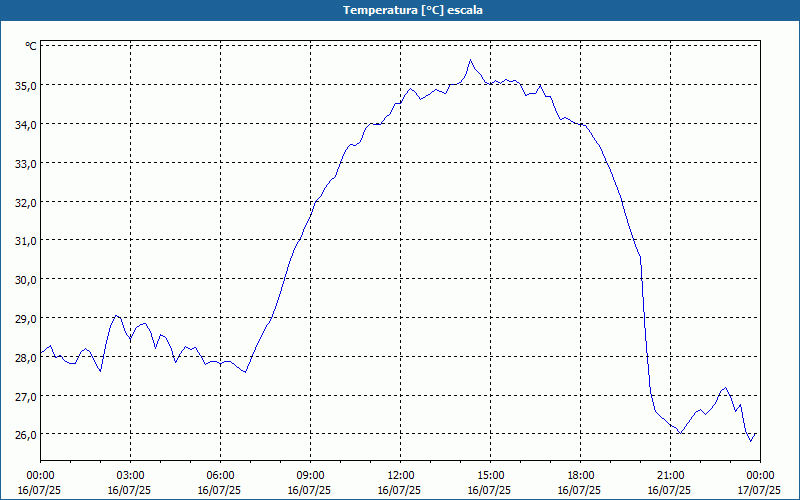Click the highest peak of the temperature curve

470,60
